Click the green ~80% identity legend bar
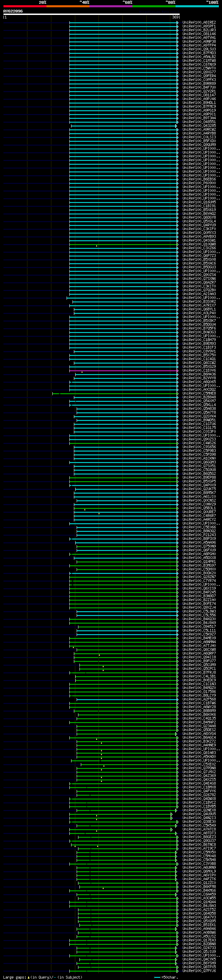 tap(154, 6)
